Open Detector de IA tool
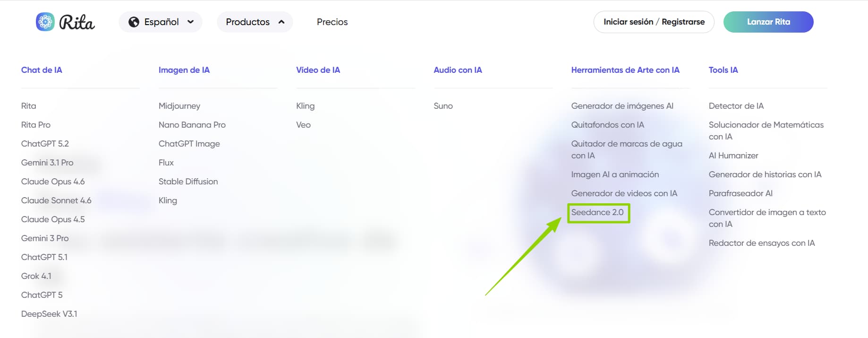Image resolution: width=868 pixels, height=338 pixels. click(736, 106)
